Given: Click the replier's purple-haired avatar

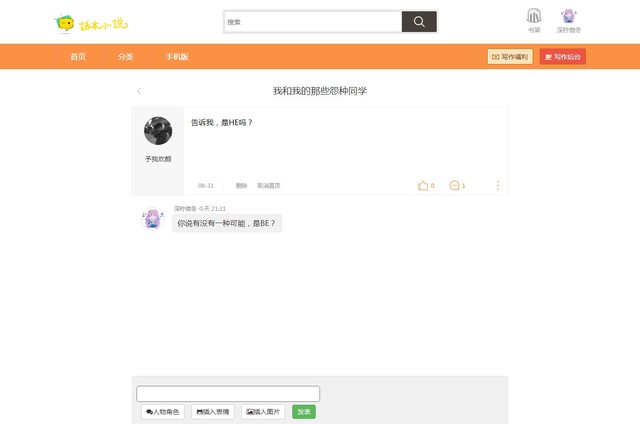Looking at the screenshot, I should (153, 218).
